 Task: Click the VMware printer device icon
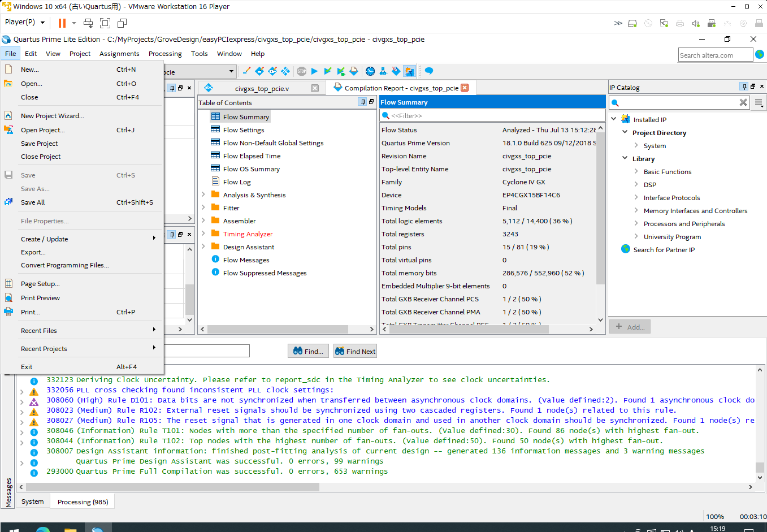(x=680, y=23)
